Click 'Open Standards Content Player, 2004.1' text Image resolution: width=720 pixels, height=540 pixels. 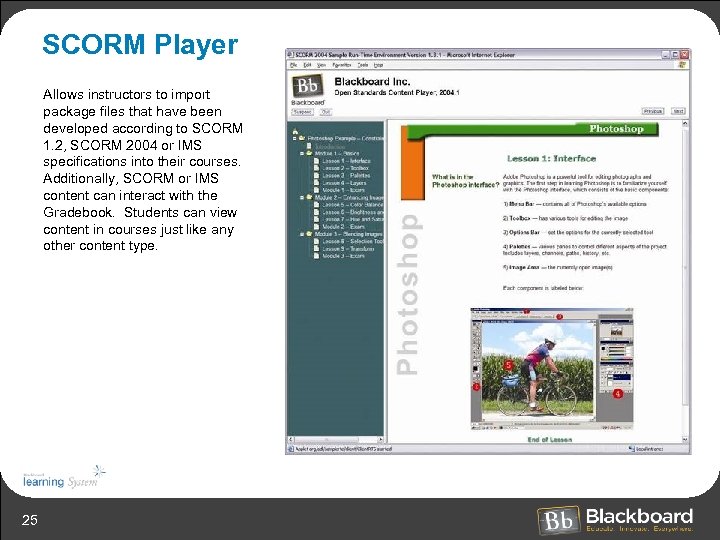[397, 93]
